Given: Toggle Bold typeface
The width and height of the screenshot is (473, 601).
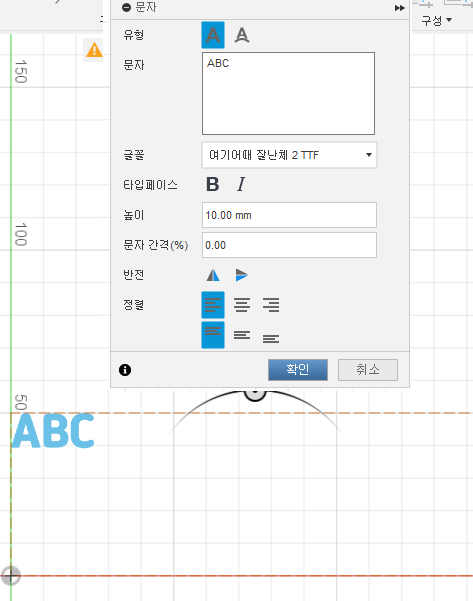Looking at the screenshot, I should pos(213,184).
